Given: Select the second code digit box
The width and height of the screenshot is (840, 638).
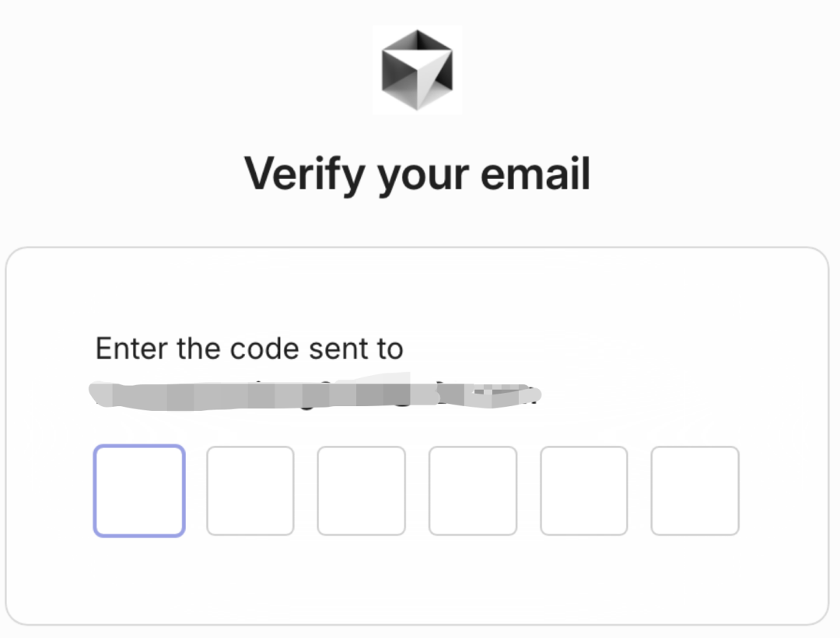Looking at the screenshot, I should pos(250,491).
